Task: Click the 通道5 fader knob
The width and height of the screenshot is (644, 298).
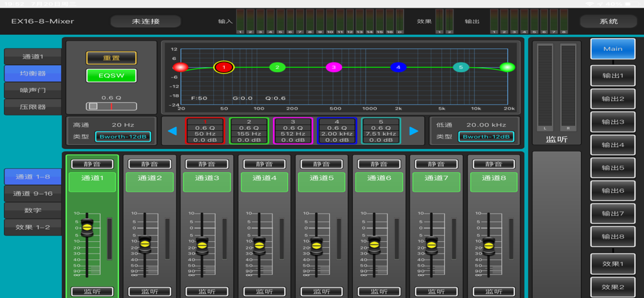Action: [316, 246]
